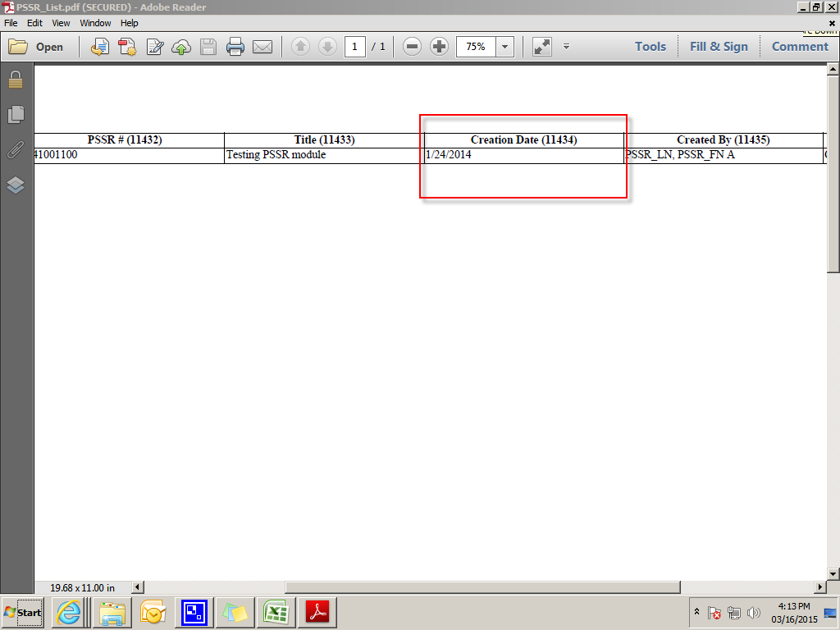The height and width of the screenshot is (630, 840).
Task: Zoom in with the plus button
Action: pos(440,47)
